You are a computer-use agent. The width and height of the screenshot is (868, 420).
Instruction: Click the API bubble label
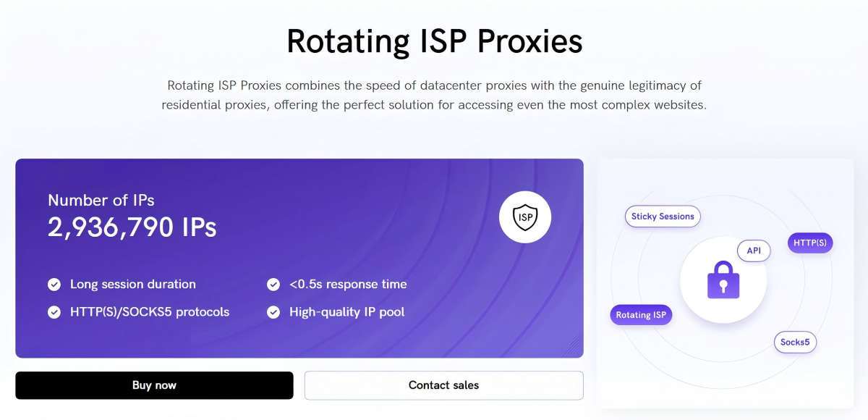tap(754, 251)
